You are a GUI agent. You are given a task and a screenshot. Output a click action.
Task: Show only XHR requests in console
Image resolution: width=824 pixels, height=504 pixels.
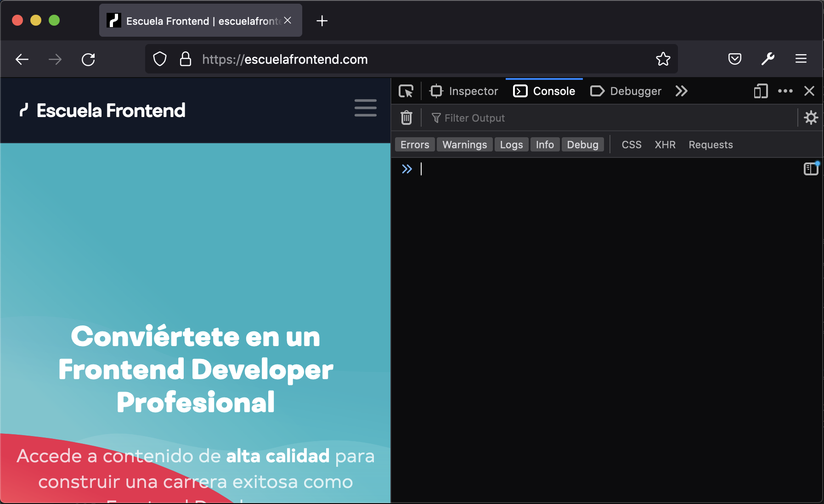665,144
